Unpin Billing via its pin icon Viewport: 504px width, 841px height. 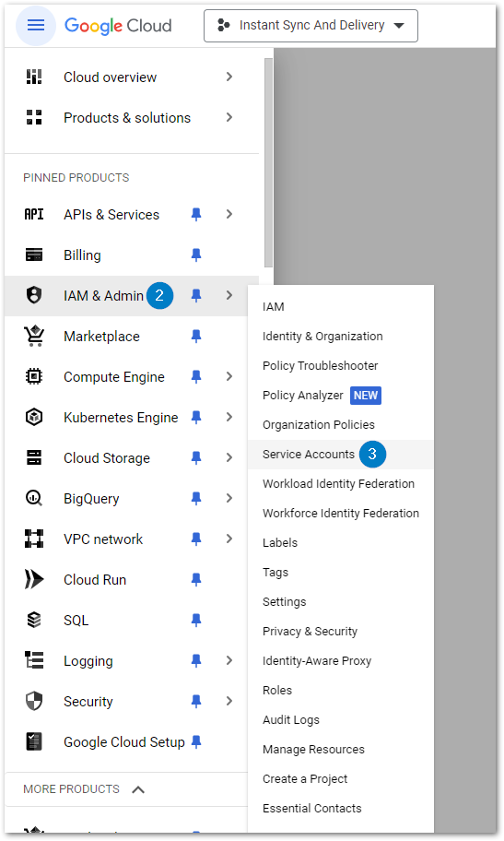pyautogui.click(x=196, y=255)
